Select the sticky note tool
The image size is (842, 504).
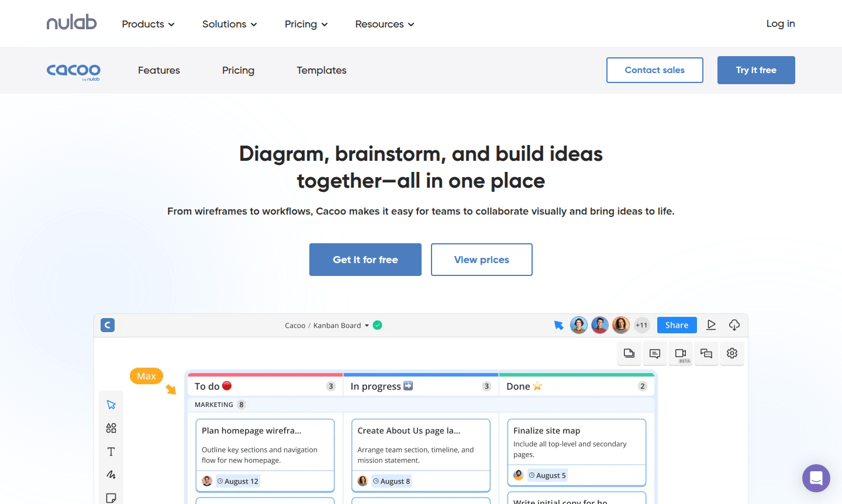click(x=111, y=498)
